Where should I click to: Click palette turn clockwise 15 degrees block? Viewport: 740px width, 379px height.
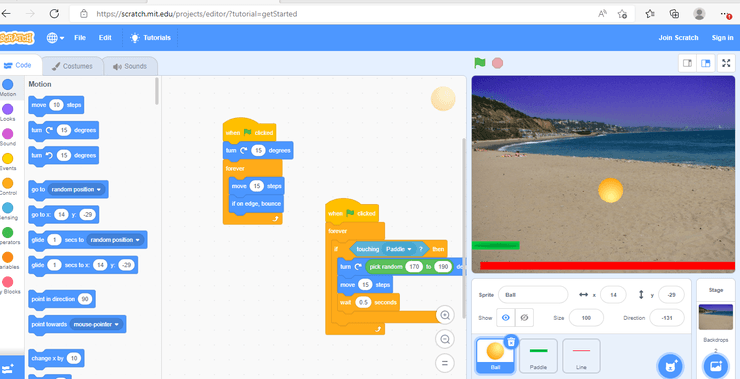(64, 130)
